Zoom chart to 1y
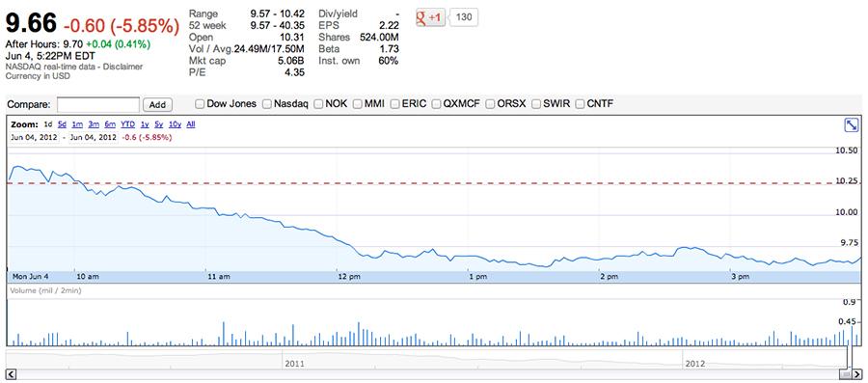 tap(145, 124)
